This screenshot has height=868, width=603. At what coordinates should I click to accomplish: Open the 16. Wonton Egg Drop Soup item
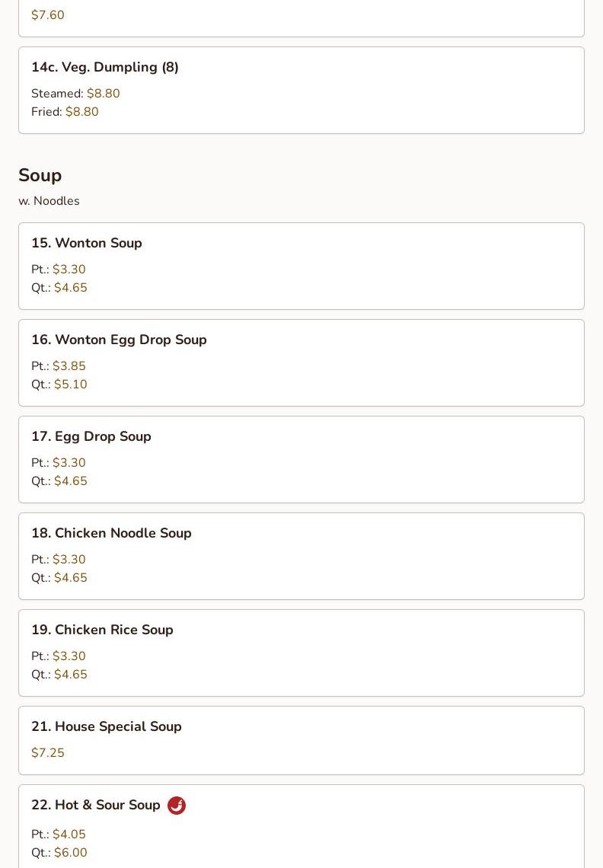[119, 340]
